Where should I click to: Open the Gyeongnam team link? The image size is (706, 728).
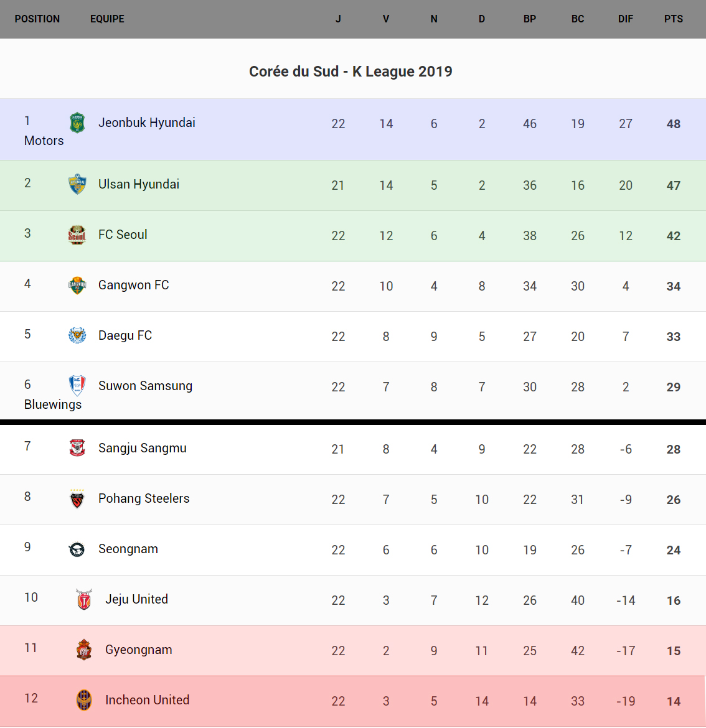coord(139,650)
